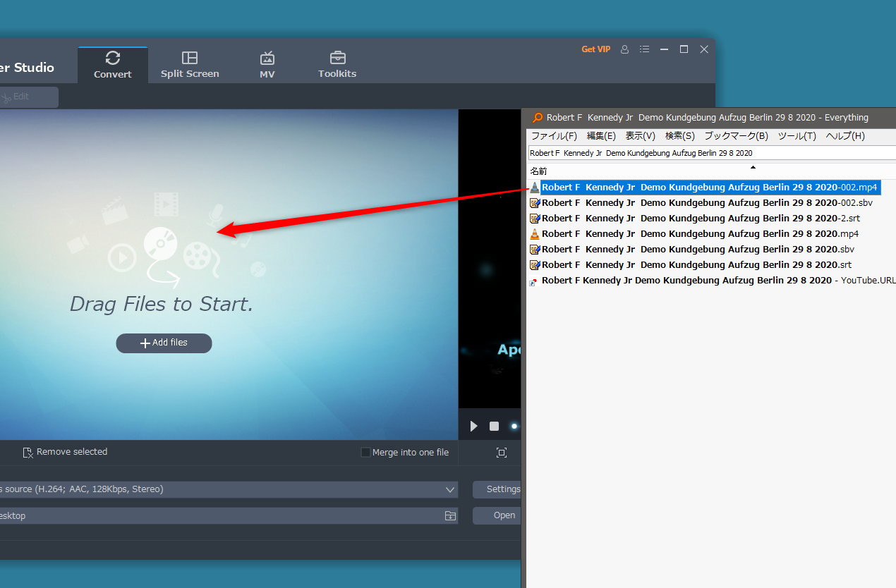The image size is (896, 588).
Task: Open the list menu icon in title bar
Action: pos(644,49)
